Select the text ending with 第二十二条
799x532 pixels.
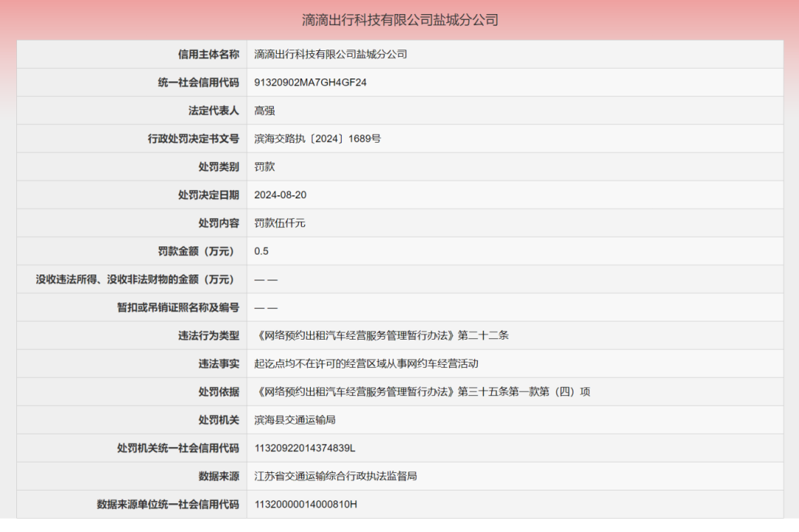382,336
